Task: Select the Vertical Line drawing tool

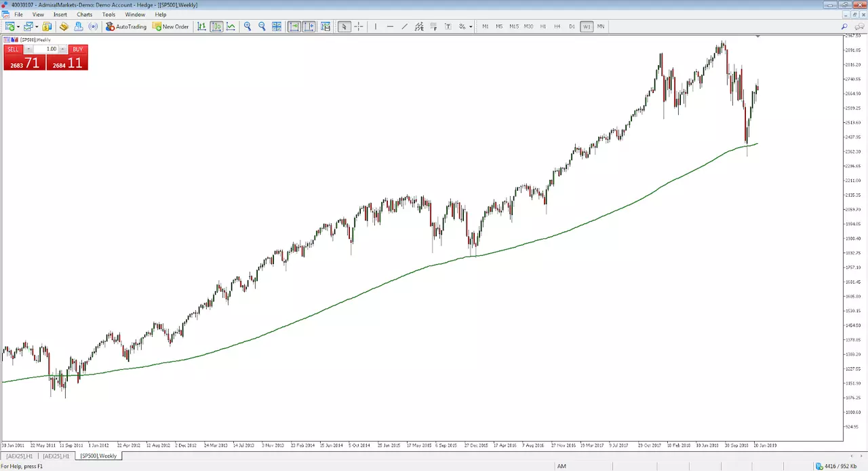Action: [x=375, y=26]
